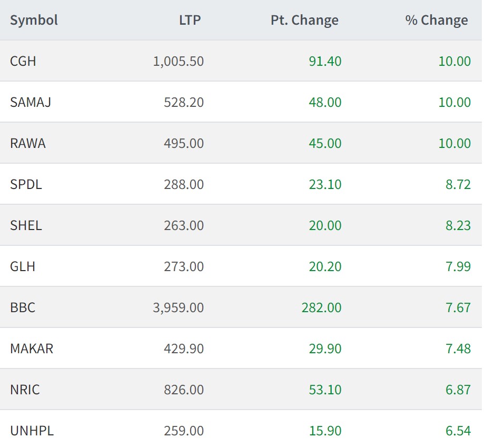Open the SAMAJ stock symbol
Image resolution: width=484 pixels, height=448 pixels.
[31, 102]
